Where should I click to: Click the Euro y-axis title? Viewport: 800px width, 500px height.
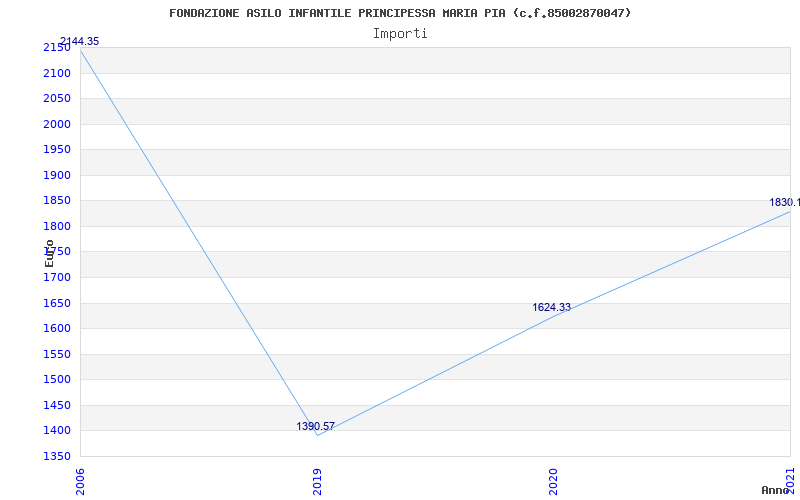point(49,254)
